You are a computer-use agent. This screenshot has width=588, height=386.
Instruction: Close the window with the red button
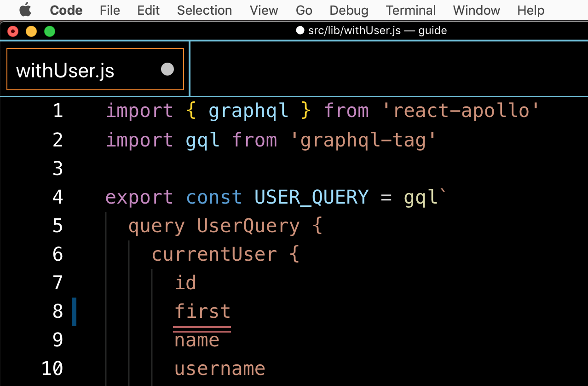(13, 31)
